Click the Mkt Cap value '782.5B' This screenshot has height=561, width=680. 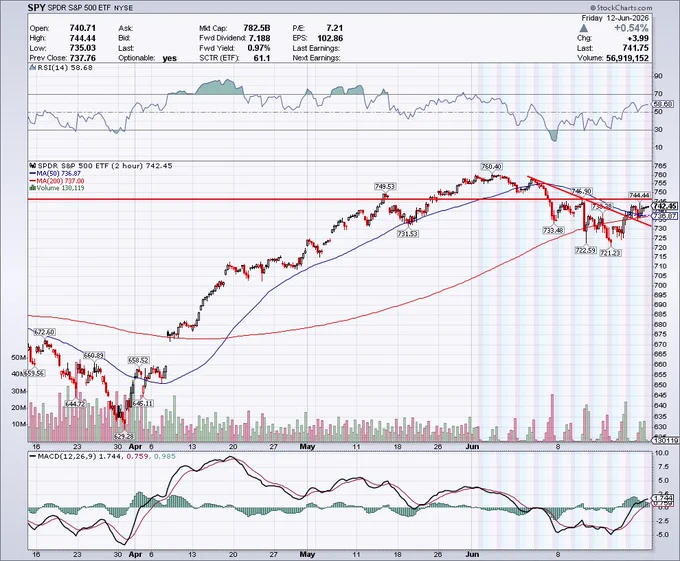[256, 28]
